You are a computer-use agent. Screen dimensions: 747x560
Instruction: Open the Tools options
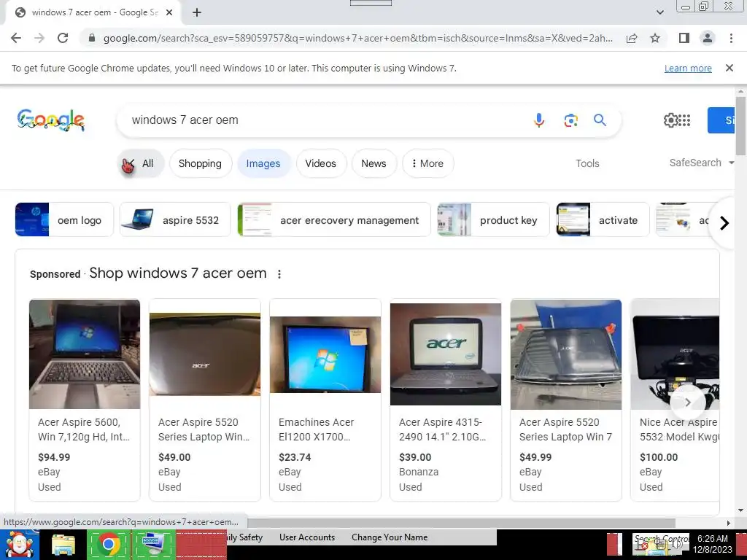tap(587, 163)
